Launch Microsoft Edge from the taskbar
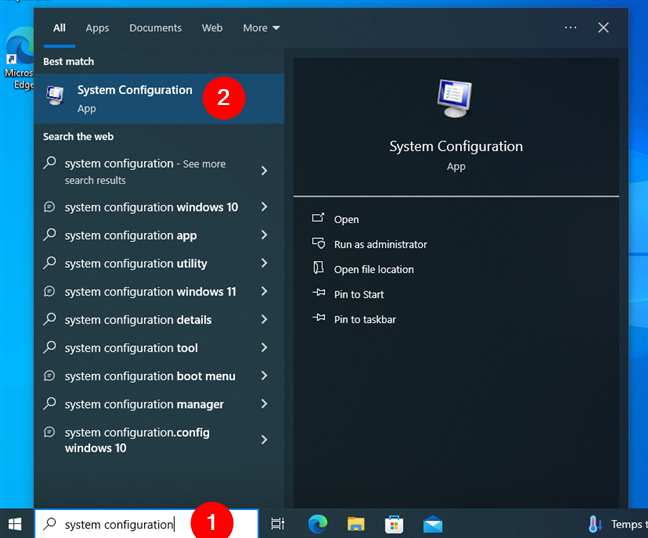 pos(318,524)
